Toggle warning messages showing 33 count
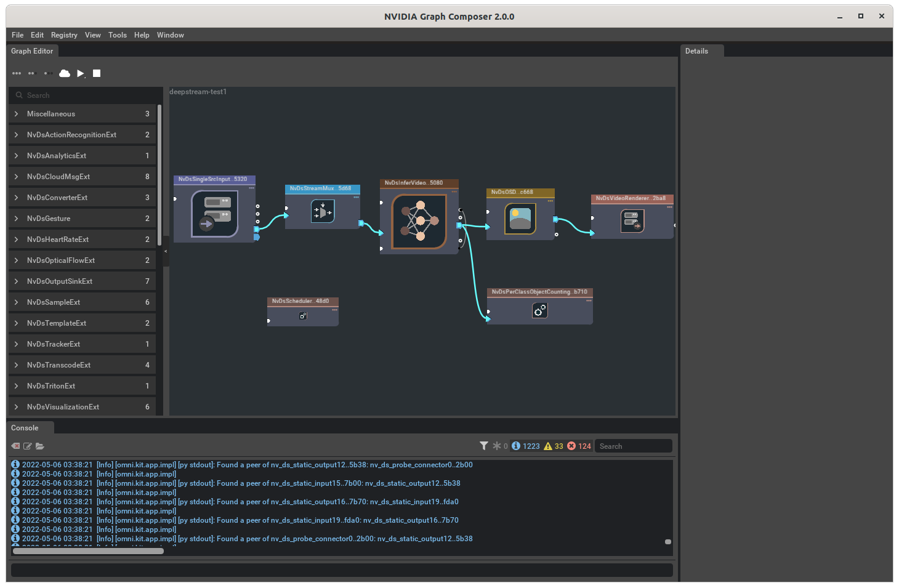The width and height of the screenshot is (899, 588). [554, 446]
